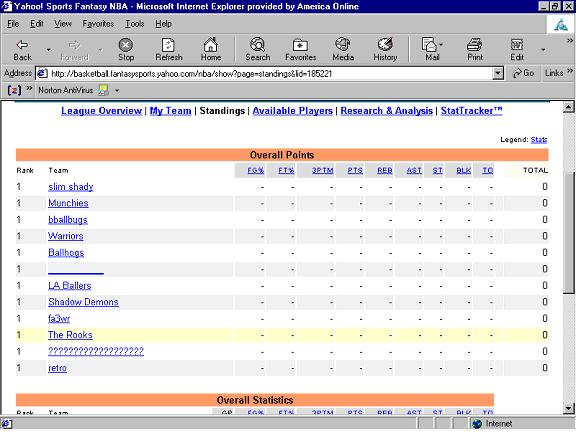Open the Media toolbar icon
This screenshot has height=432, width=576.
point(343,50)
